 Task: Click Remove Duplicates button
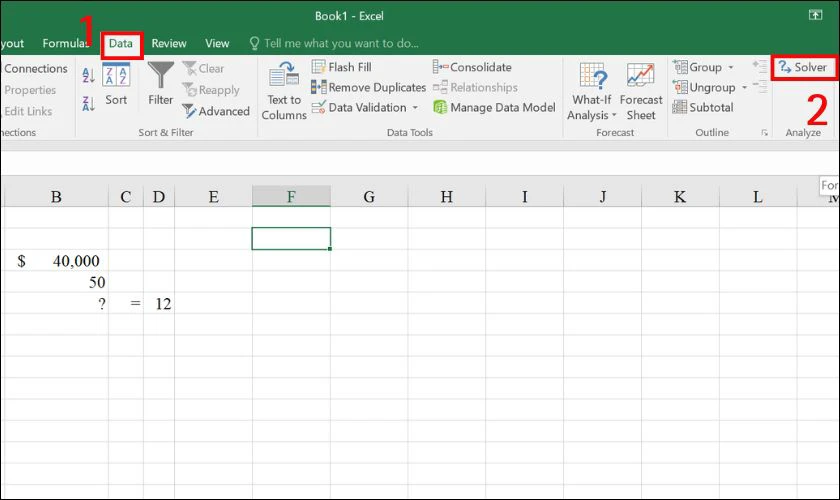tap(369, 87)
